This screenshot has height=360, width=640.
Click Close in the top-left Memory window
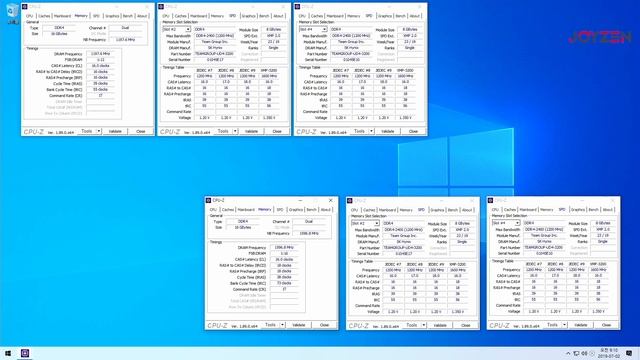tap(140, 131)
